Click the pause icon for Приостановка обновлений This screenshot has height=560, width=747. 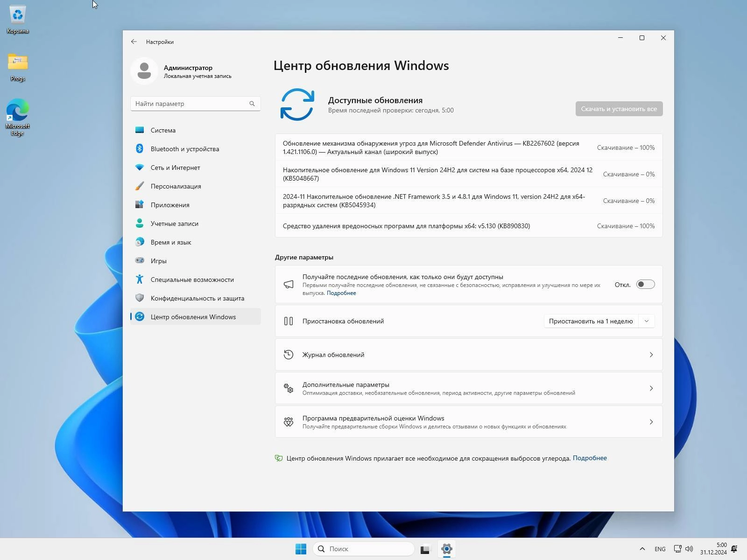(289, 321)
